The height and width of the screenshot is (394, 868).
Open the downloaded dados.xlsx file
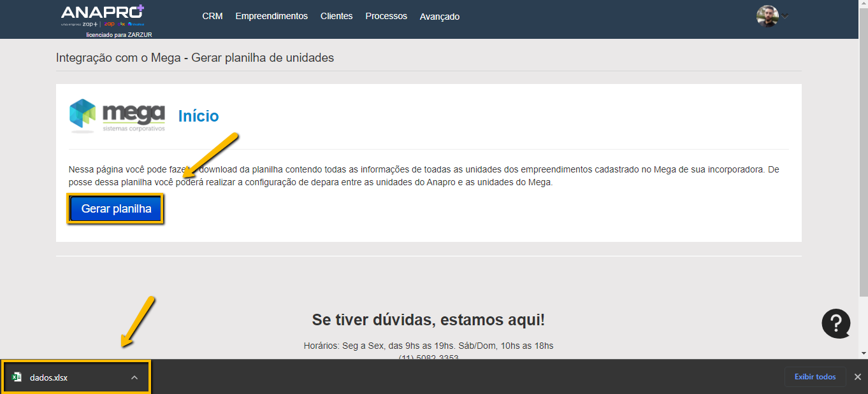point(48,377)
